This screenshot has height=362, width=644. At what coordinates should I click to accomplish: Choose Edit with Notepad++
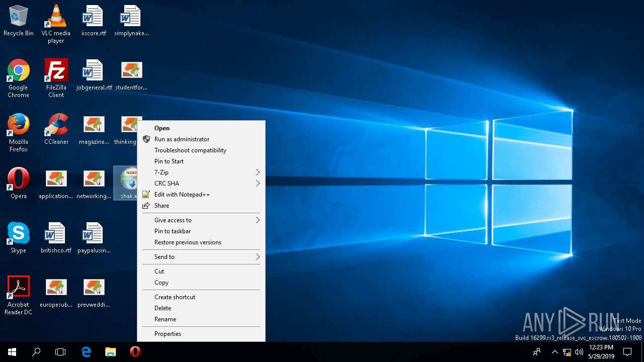tap(201, 195)
